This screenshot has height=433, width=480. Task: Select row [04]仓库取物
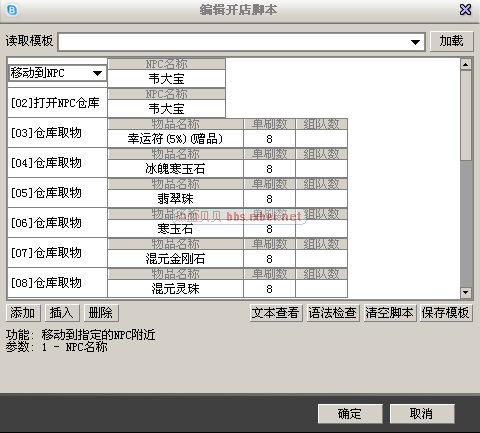point(57,163)
